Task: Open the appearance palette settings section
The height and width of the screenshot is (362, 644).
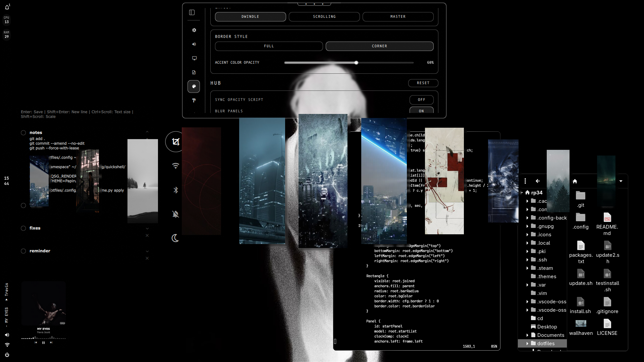Action: tap(194, 86)
